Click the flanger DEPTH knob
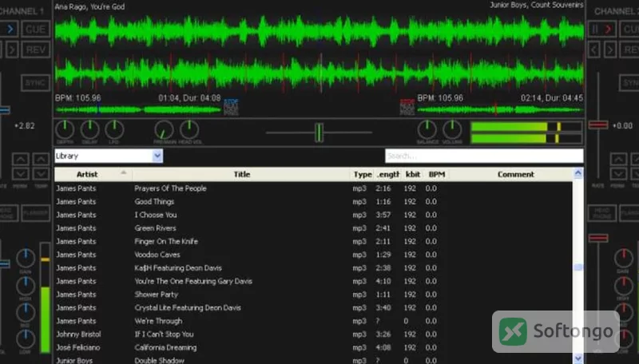Image resolution: width=639 pixels, height=364 pixels. (65, 130)
